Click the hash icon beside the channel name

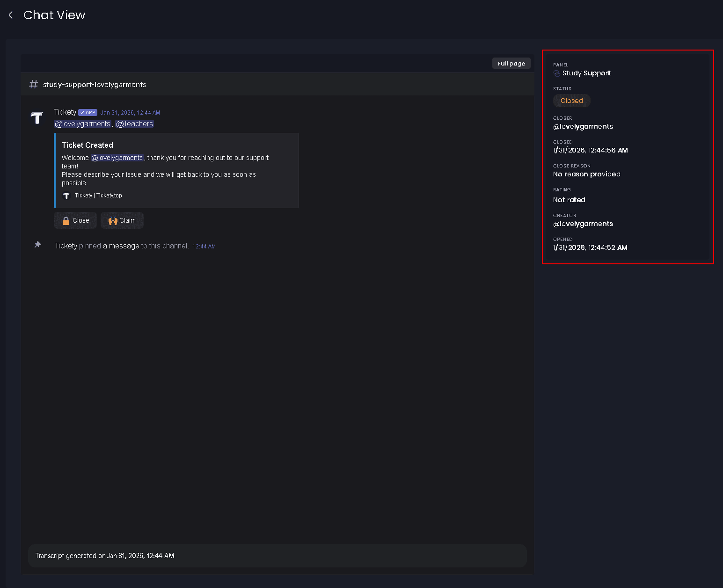34,85
